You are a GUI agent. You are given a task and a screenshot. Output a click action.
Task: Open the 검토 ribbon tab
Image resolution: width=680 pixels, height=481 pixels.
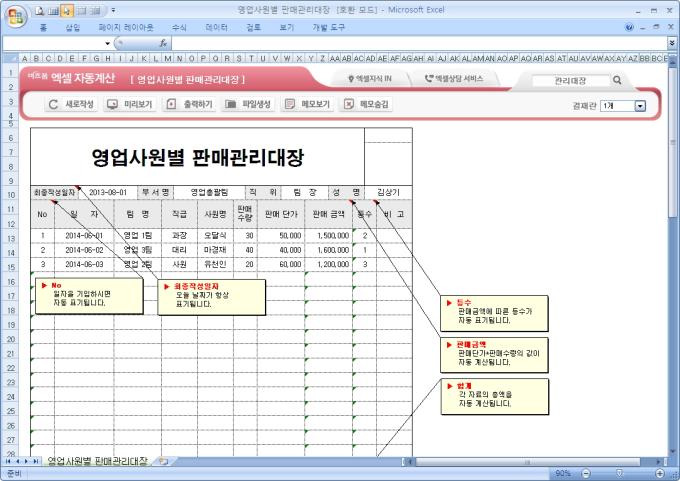[253, 27]
